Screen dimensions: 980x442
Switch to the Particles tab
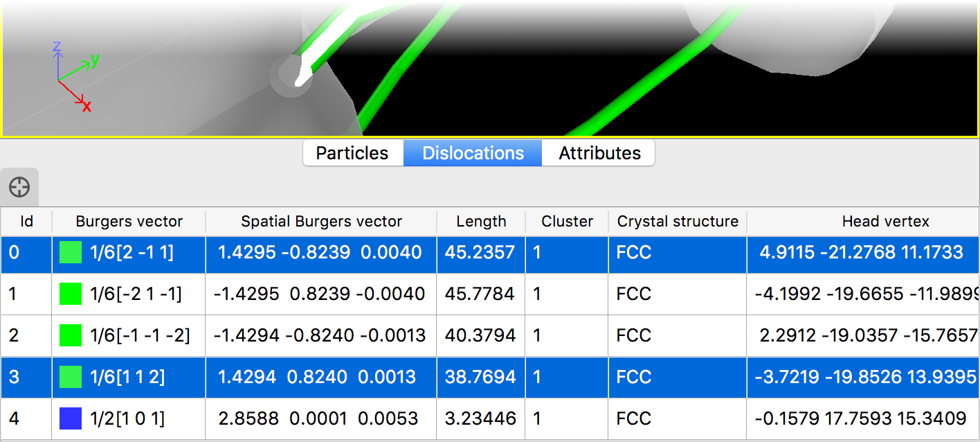[352, 153]
